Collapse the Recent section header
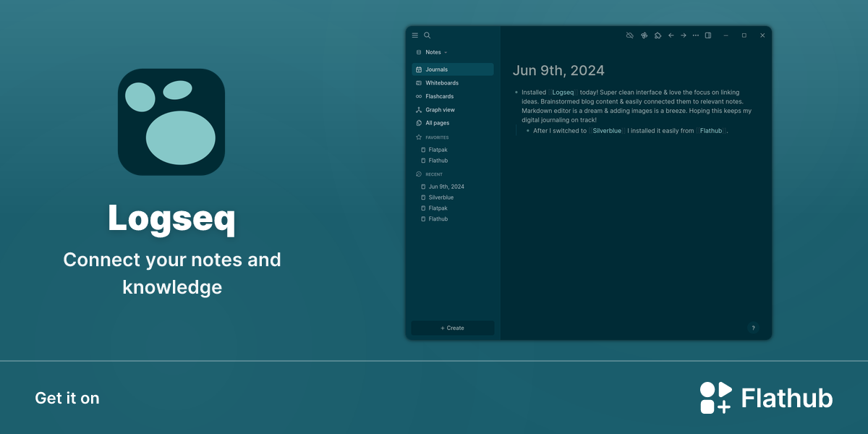868x434 pixels. [430, 174]
